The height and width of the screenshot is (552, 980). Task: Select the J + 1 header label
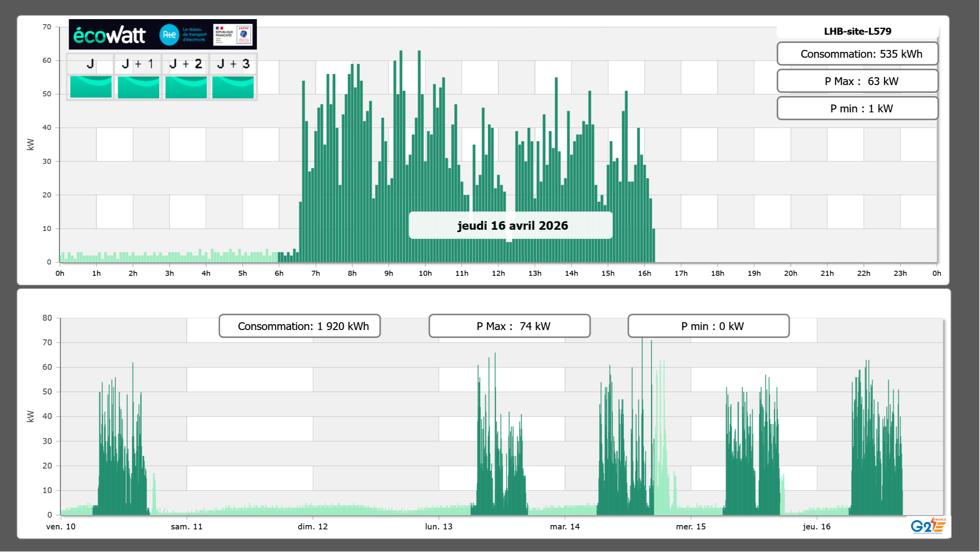click(138, 64)
